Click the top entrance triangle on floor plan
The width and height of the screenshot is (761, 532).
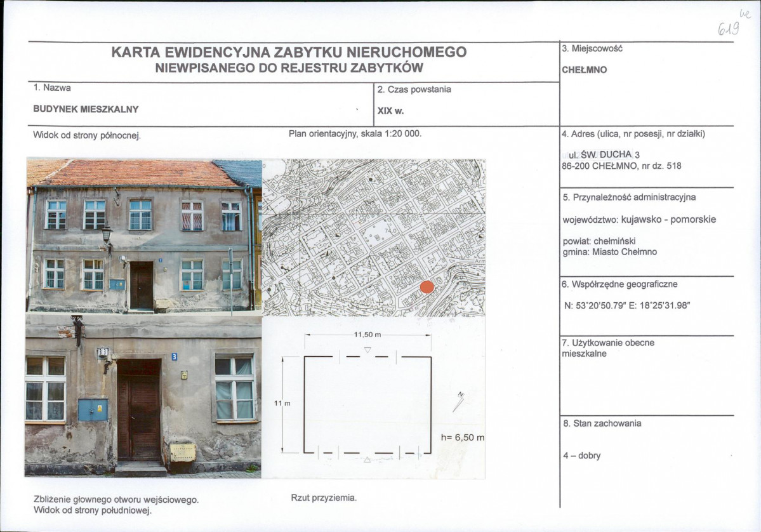[x=367, y=350]
